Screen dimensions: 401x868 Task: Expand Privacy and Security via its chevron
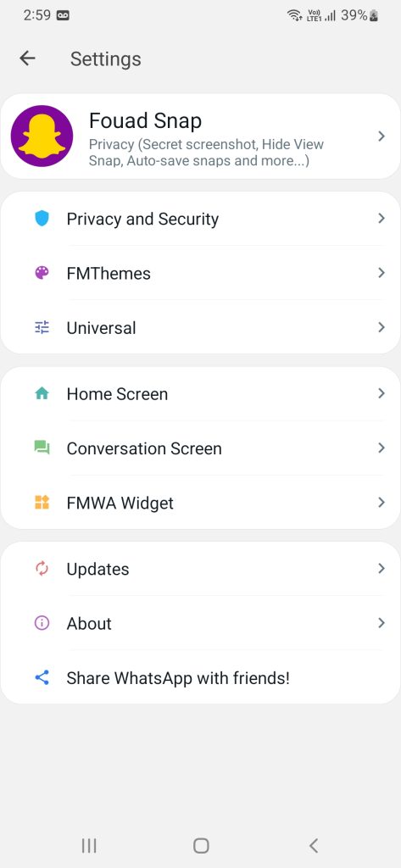click(x=381, y=219)
